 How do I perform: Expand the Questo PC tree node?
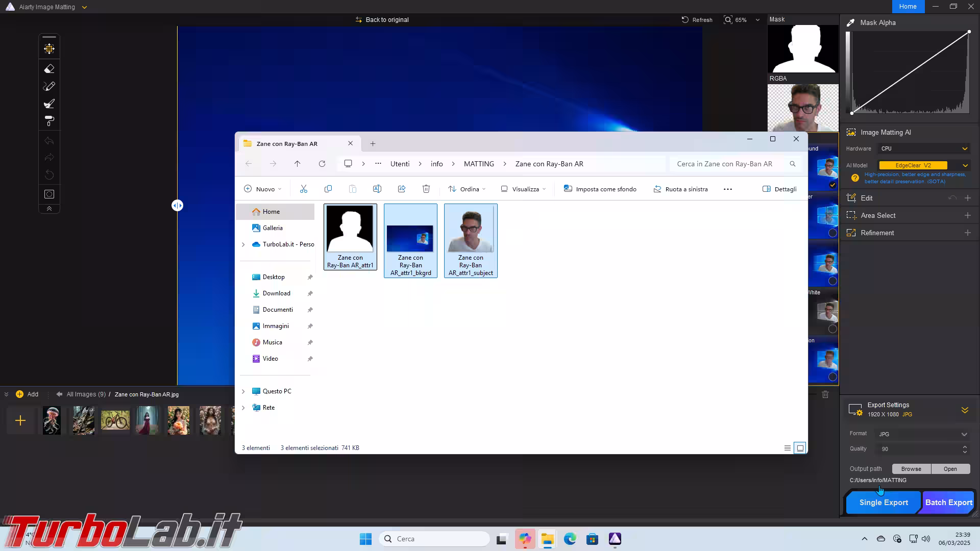pyautogui.click(x=243, y=391)
